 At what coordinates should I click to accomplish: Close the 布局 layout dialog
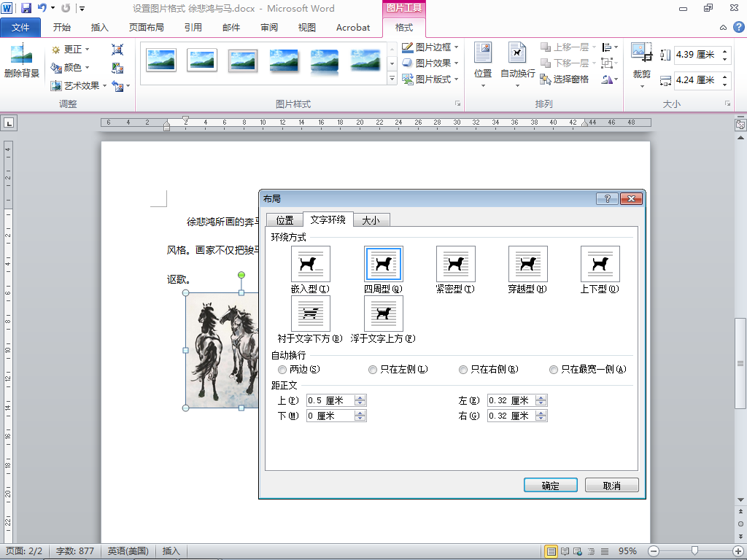tap(631, 198)
